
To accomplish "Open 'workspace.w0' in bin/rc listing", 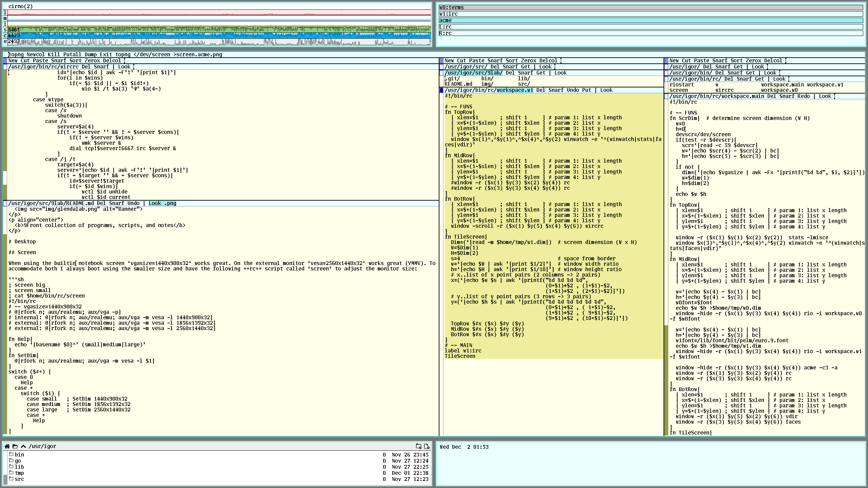I will click(x=779, y=90).
